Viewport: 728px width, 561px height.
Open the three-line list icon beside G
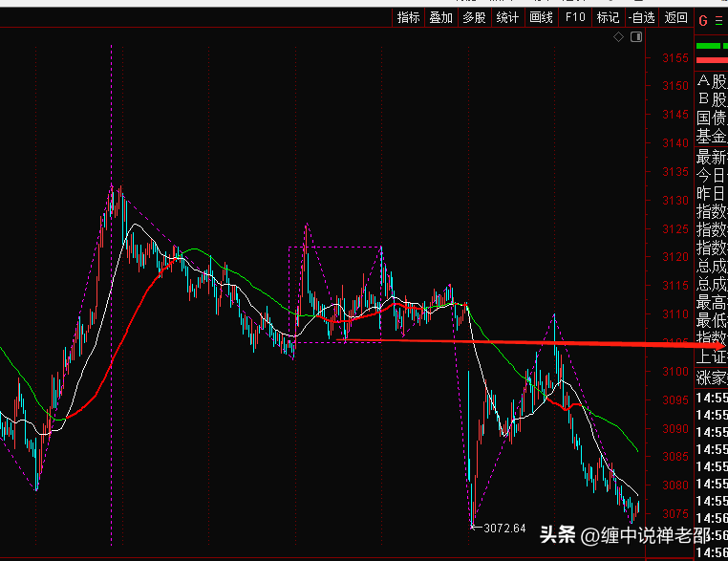[719, 21]
